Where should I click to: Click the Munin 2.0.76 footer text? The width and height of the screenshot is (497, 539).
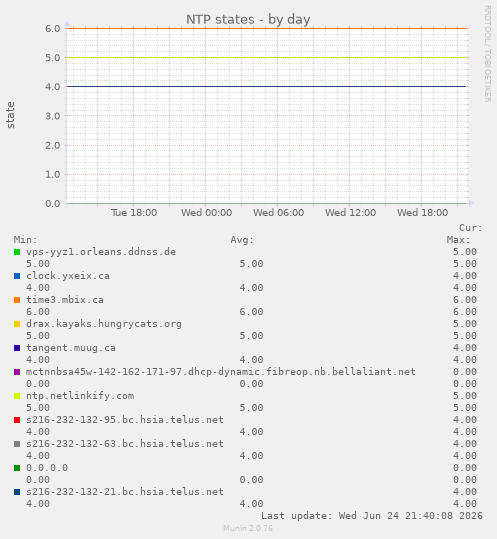pyautogui.click(x=248, y=528)
